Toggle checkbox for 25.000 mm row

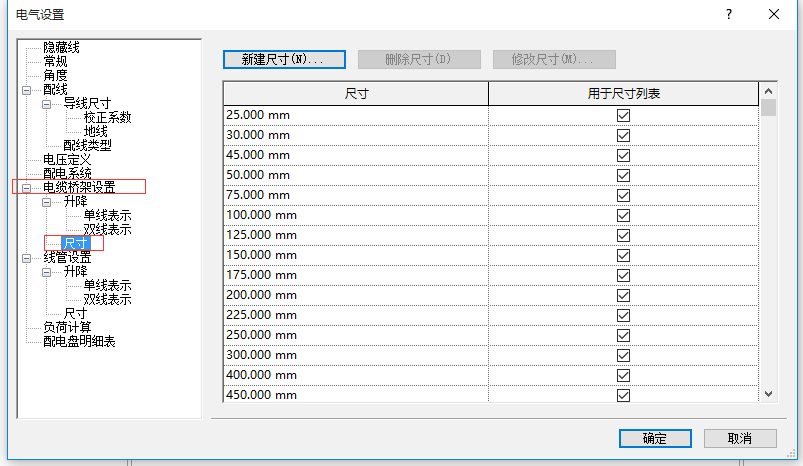click(623, 116)
